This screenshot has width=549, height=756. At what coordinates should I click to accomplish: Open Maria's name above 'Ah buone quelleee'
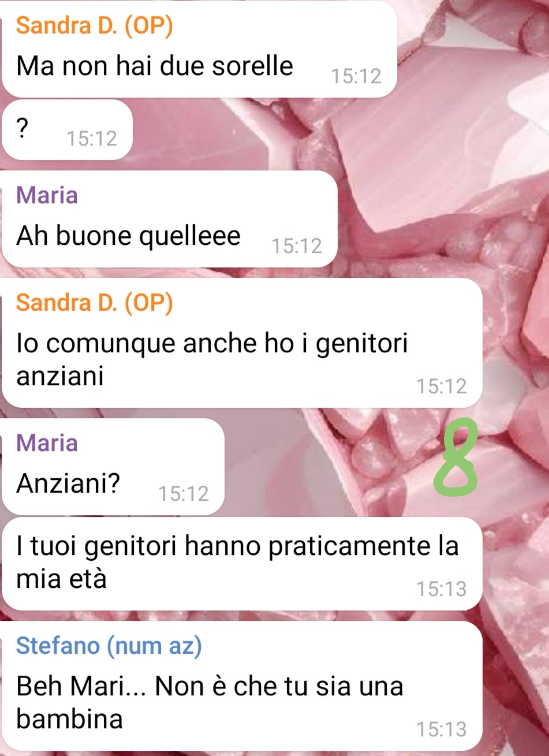pyautogui.click(x=47, y=195)
